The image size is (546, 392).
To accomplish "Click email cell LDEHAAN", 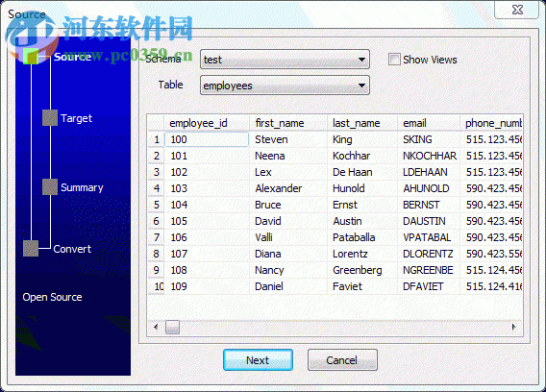I will click(x=429, y=172).
